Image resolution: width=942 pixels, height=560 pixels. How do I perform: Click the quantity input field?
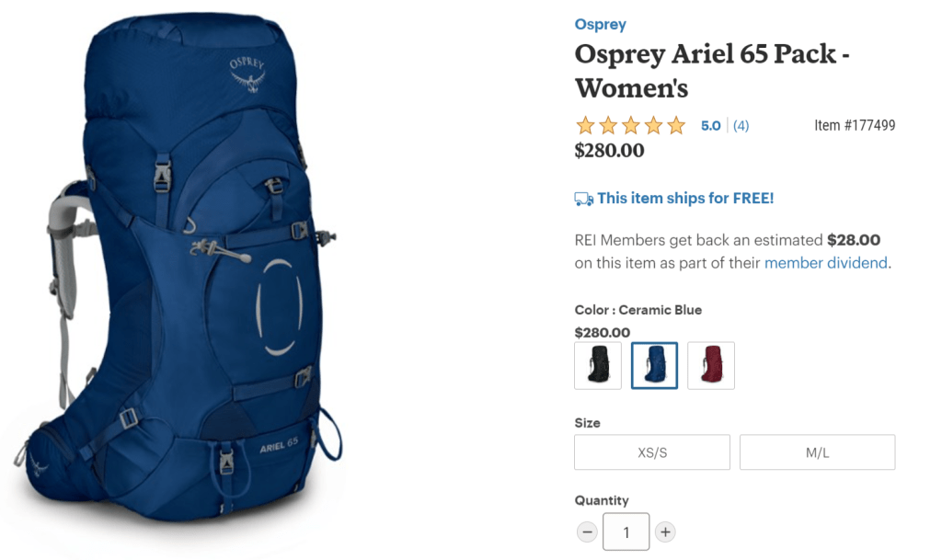tap(626, 531)
